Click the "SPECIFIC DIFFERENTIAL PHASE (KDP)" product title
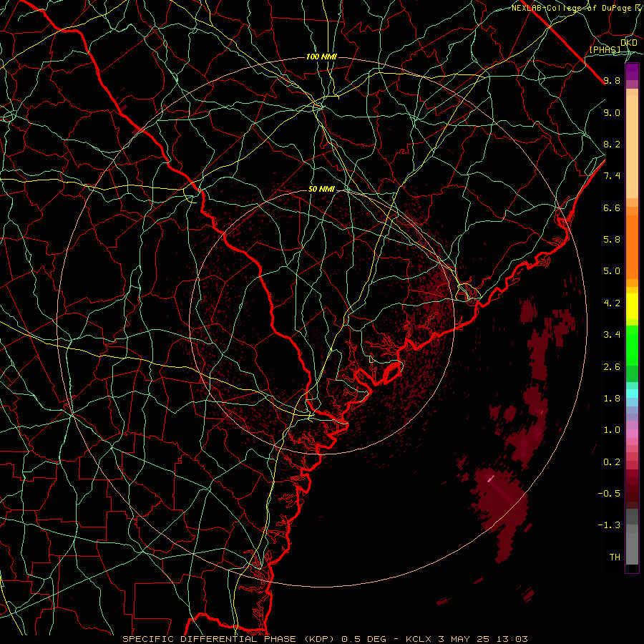 click(228, 639)
